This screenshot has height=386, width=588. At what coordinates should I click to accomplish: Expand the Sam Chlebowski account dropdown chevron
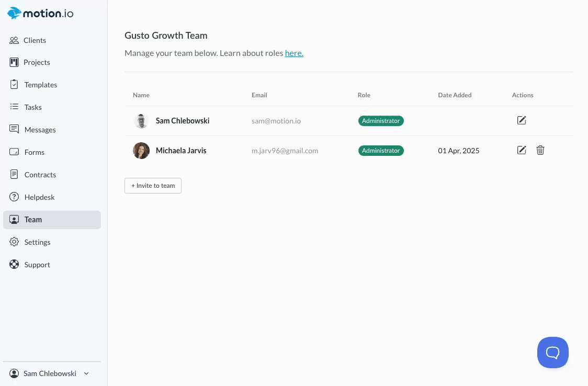click(87, 373)
